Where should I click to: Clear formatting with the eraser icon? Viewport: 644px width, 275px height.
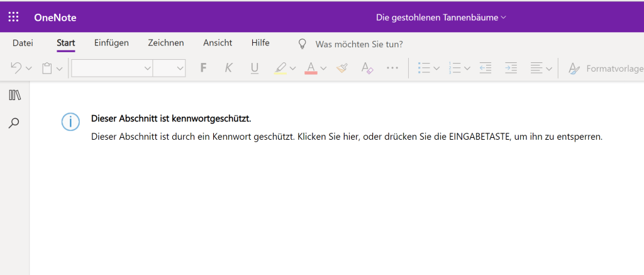(367, 68)
